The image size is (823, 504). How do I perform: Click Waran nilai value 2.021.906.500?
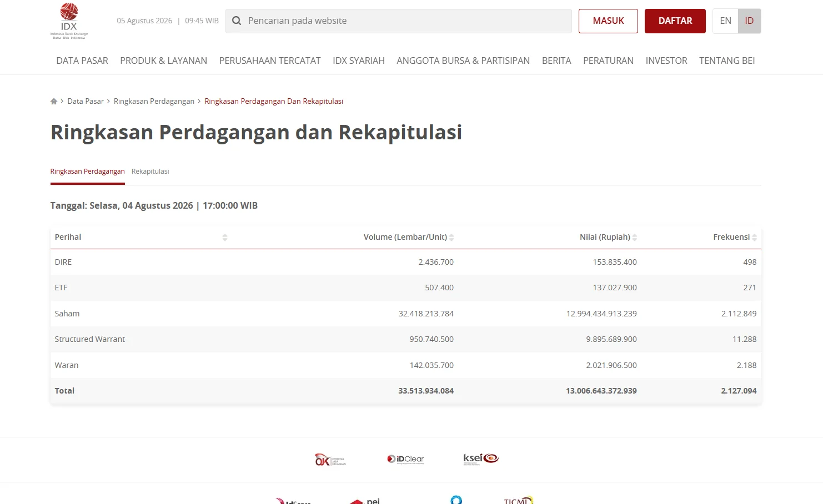(611, 365)
